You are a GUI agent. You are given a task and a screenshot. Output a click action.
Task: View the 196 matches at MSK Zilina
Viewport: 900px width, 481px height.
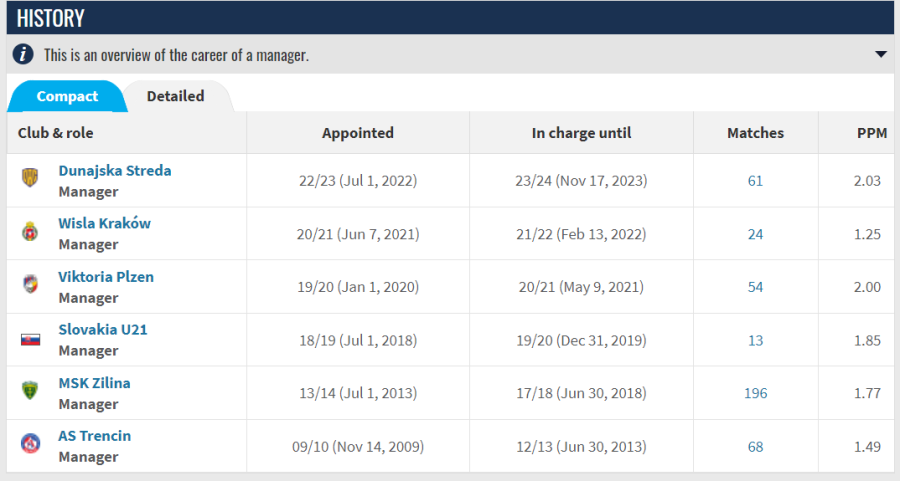(755, 393)
